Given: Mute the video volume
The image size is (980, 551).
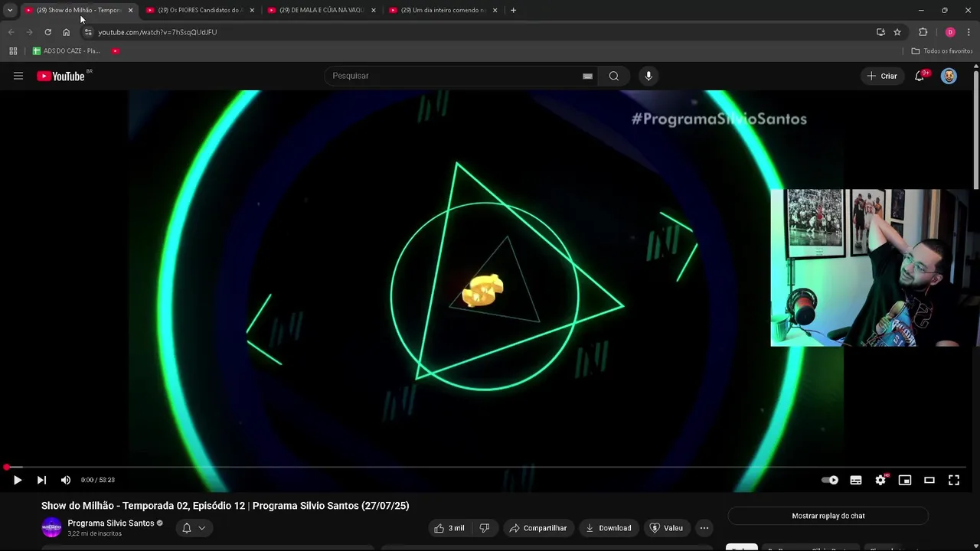Looking at the screenshot, I should (x=66, y=480).
